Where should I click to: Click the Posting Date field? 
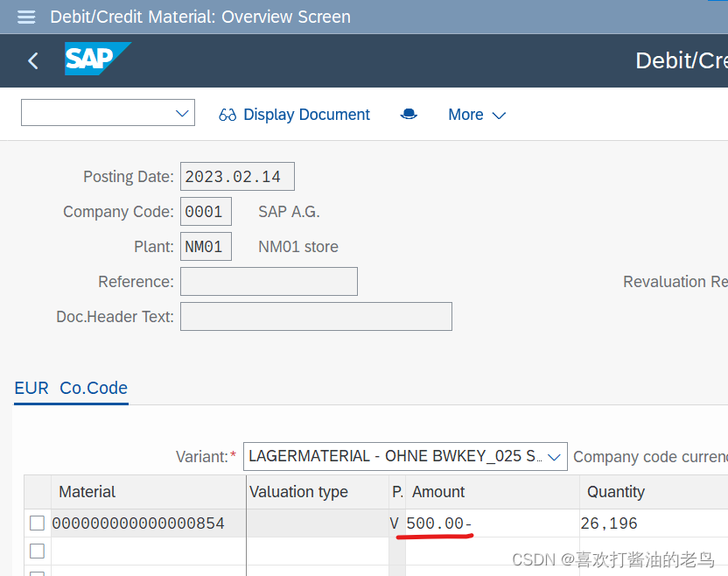[237, 176]
